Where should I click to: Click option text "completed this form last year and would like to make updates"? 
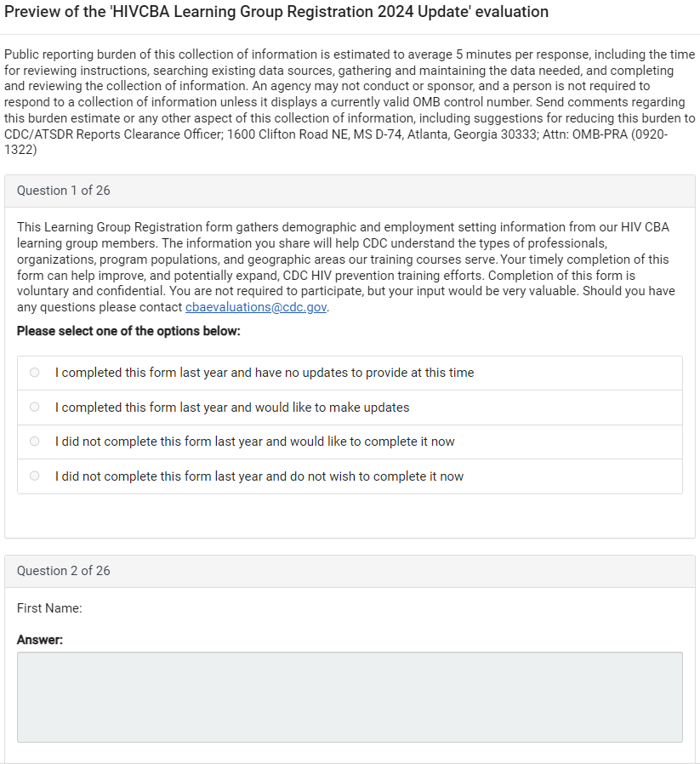tap(232, 408)
